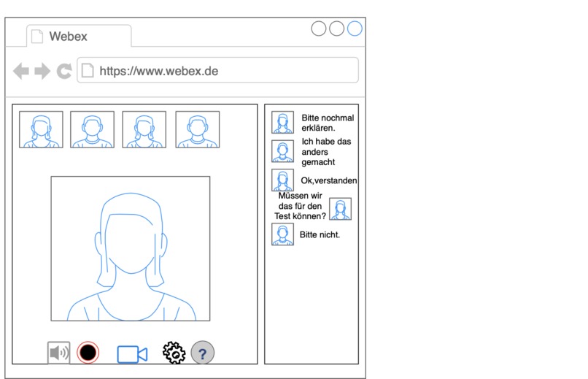Viewport: 588px width, 379px height.
Task: Click the message 'Ich habe das anders gemacht'
Action: point(326,152)
